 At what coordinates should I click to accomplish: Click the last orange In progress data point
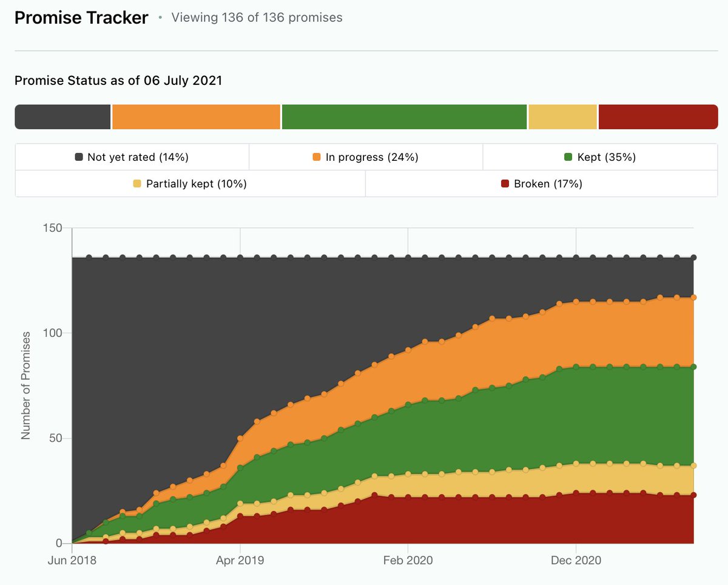click(693, 297)
